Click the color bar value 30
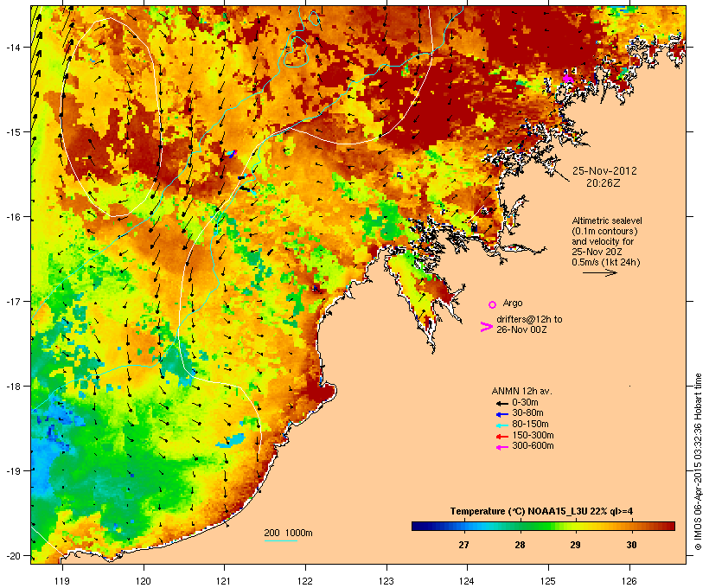Image resolution: width=709 pixels, height=588 pixels. (x=631, y=545)
